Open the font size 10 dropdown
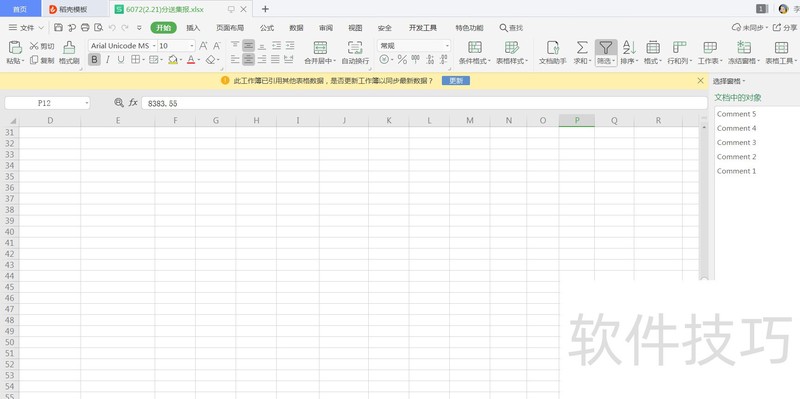 pos(192,46)
